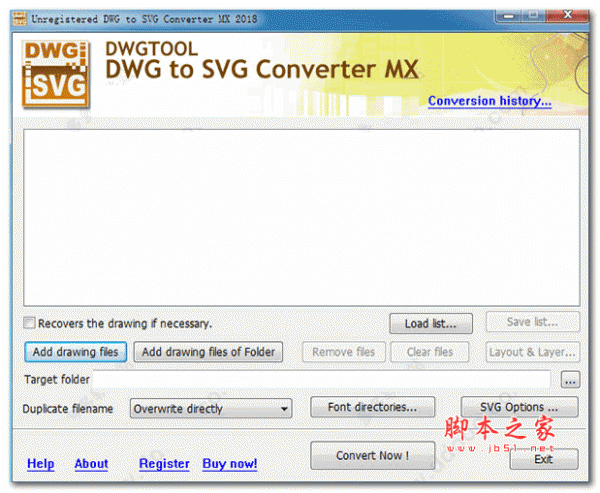The height and width of the screenshot is (493, 600).
Task: Click the Target folder input field
Action: tap(322, 380)
